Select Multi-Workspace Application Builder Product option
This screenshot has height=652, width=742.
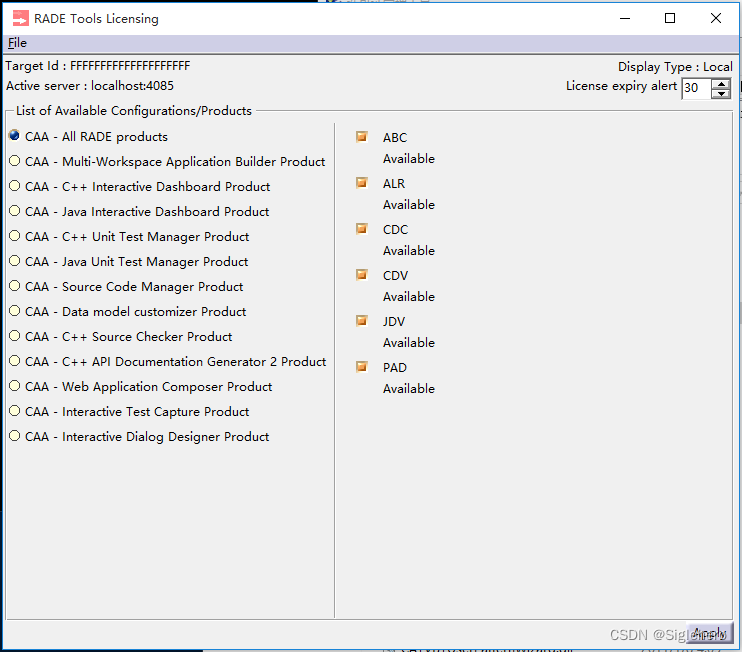(x=14, y=161)
